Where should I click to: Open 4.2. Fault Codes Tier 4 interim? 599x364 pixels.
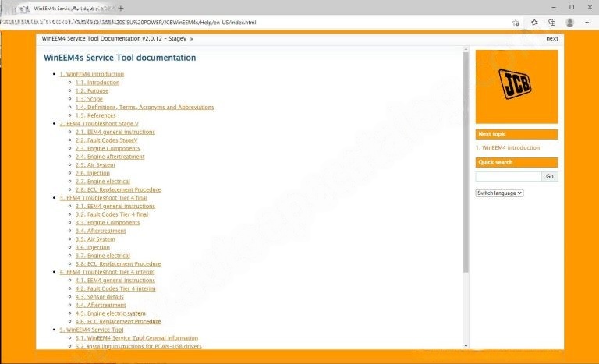pyautogui.click(x=115, y=288)
